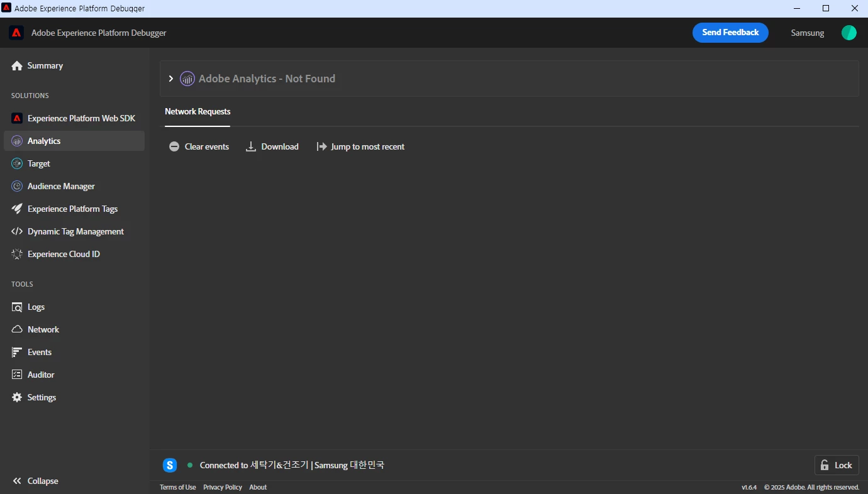Click the Adobe Analytics chart icon
Screen dimensions: 868x494
(x=187, y=79)
